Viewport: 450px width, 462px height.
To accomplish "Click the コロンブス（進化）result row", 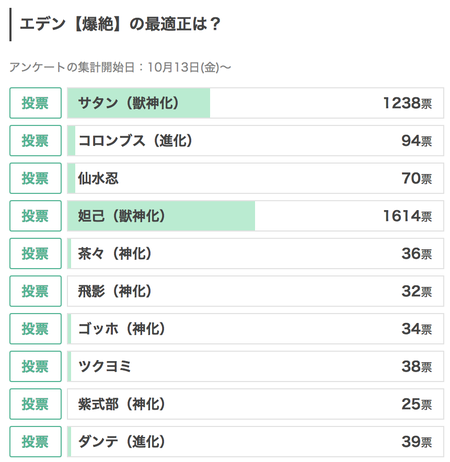I will coord(255,141).
